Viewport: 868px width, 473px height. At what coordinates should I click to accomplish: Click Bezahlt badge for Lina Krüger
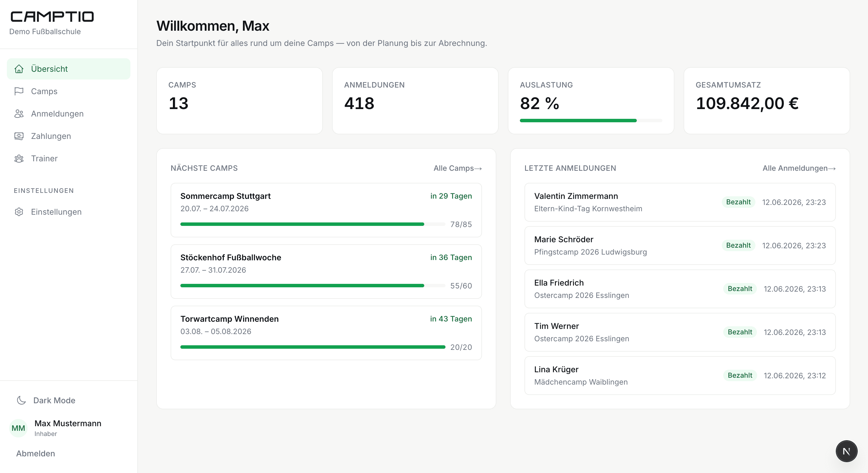click(740, 376)
